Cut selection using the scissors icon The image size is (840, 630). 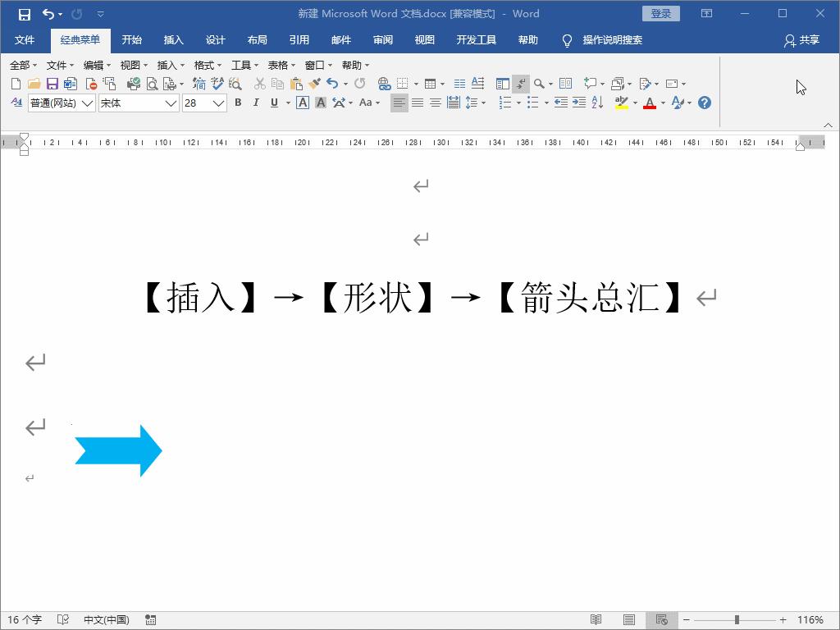[260, 83]
